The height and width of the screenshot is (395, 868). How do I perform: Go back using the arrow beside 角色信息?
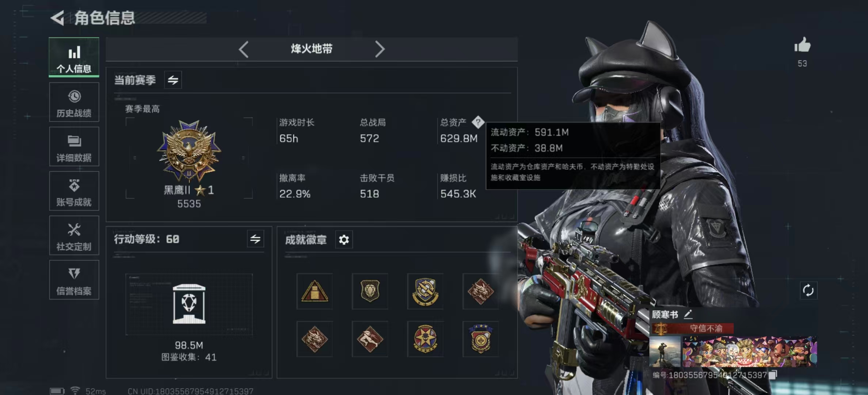click(57, 18)
